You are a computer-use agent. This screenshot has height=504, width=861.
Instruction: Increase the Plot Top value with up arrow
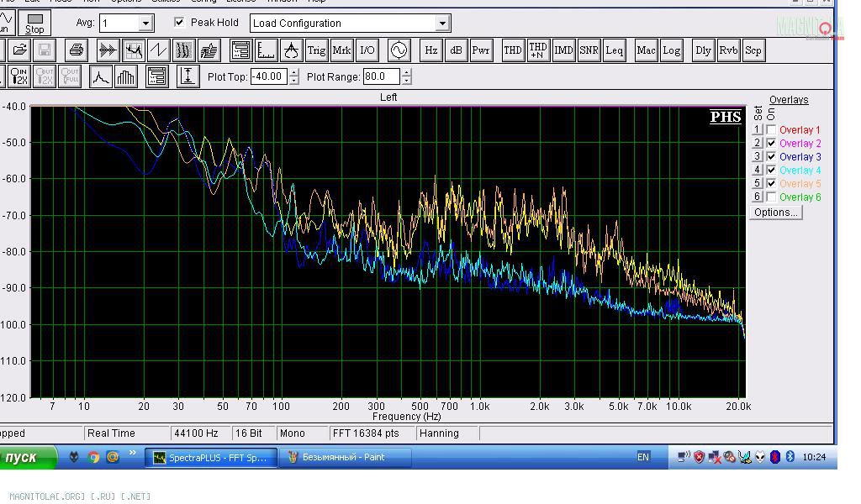click(x=294, y=72)
